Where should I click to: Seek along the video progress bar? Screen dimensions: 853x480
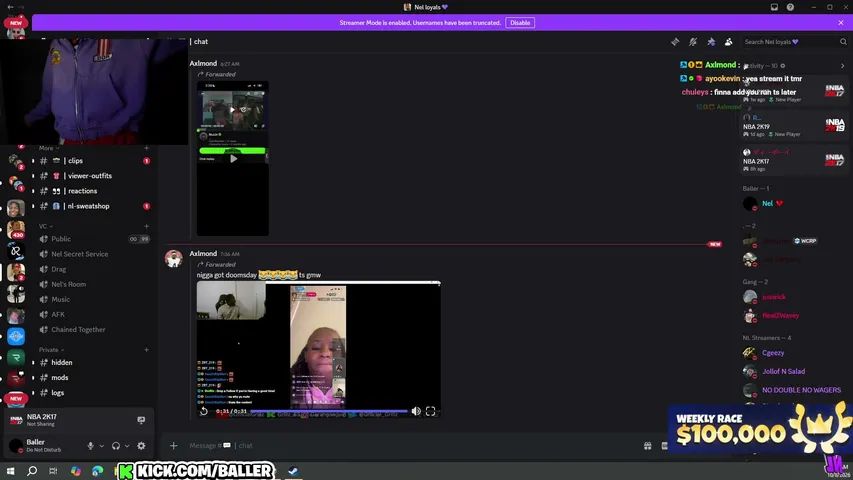coord(329,411)
